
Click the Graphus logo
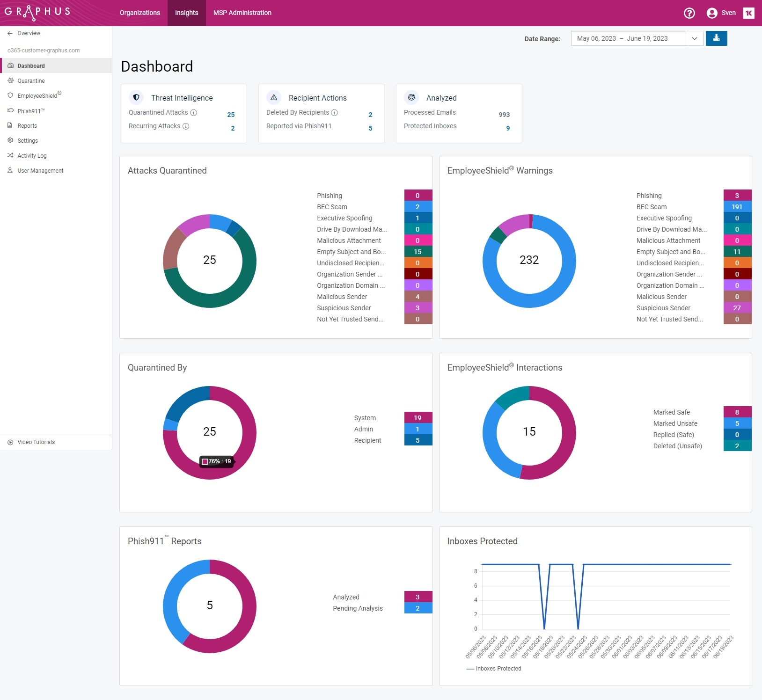point(37,12)
